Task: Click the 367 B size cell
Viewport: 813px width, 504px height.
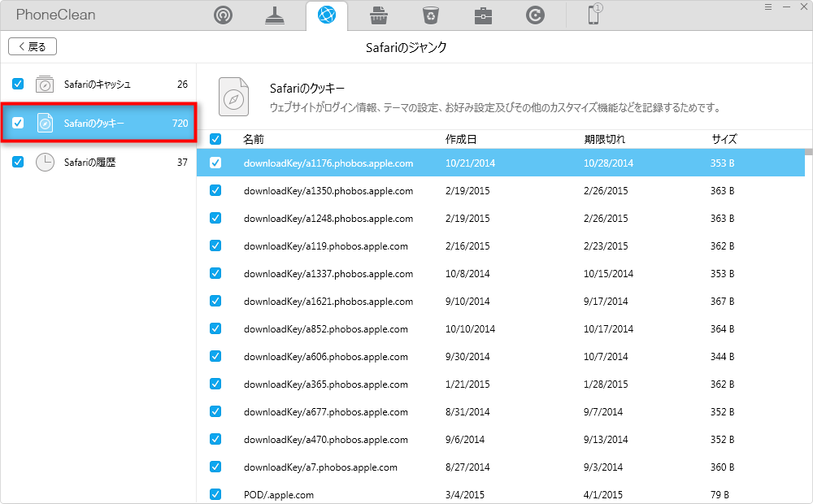Action: pyautogui.click(x=722, y=302)
